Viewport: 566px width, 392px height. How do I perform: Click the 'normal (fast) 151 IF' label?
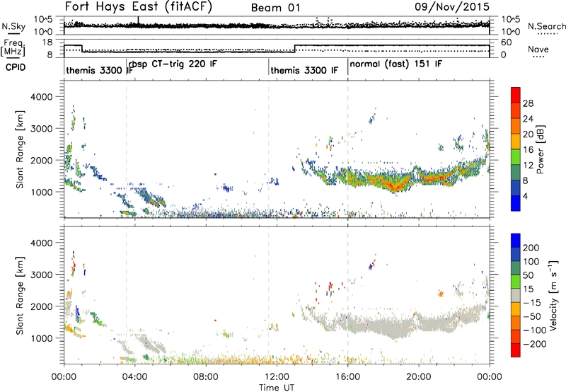click(395, 64)
